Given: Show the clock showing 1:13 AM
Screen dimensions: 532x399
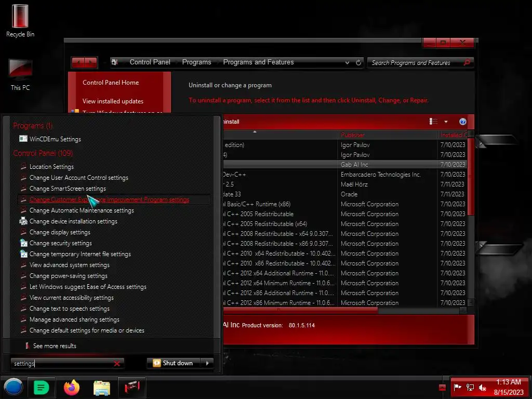Looking at the screenshot, I should click(509, 387).
